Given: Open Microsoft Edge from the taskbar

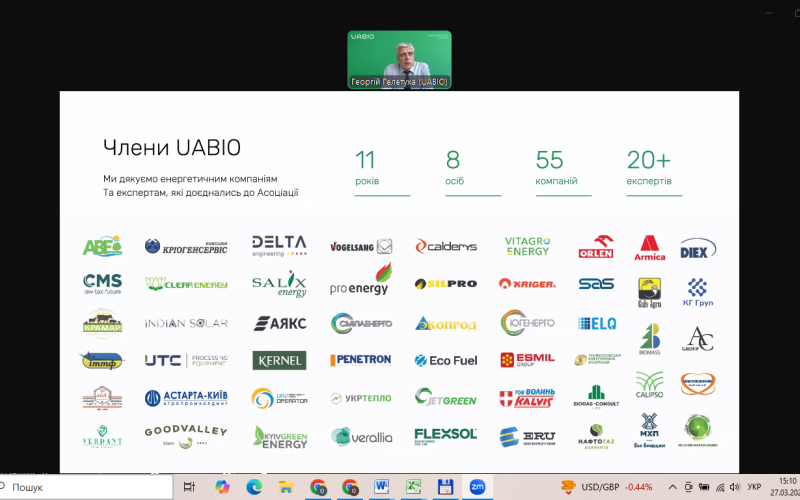Looking at the screenshot, I should (254, 487).
